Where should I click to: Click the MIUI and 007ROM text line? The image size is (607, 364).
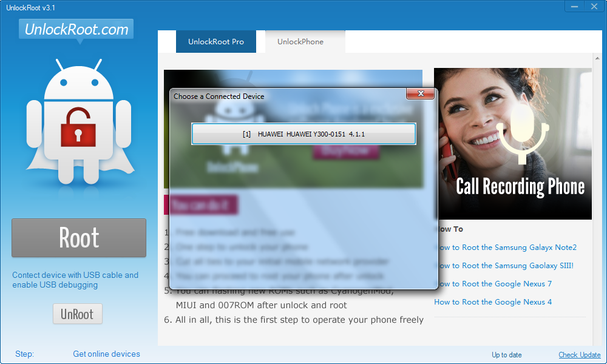(x=261, y=305)
